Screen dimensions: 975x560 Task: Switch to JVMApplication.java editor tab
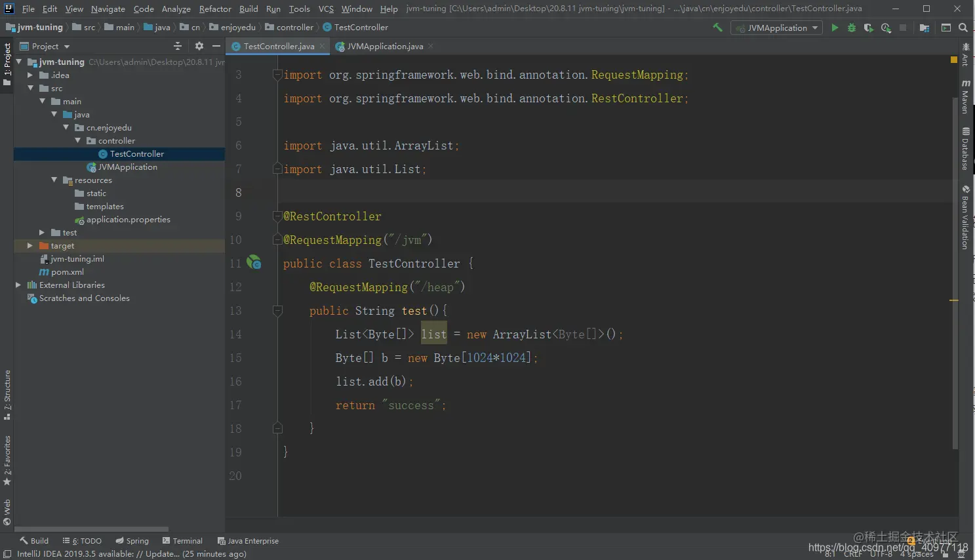tap(385, 46)
